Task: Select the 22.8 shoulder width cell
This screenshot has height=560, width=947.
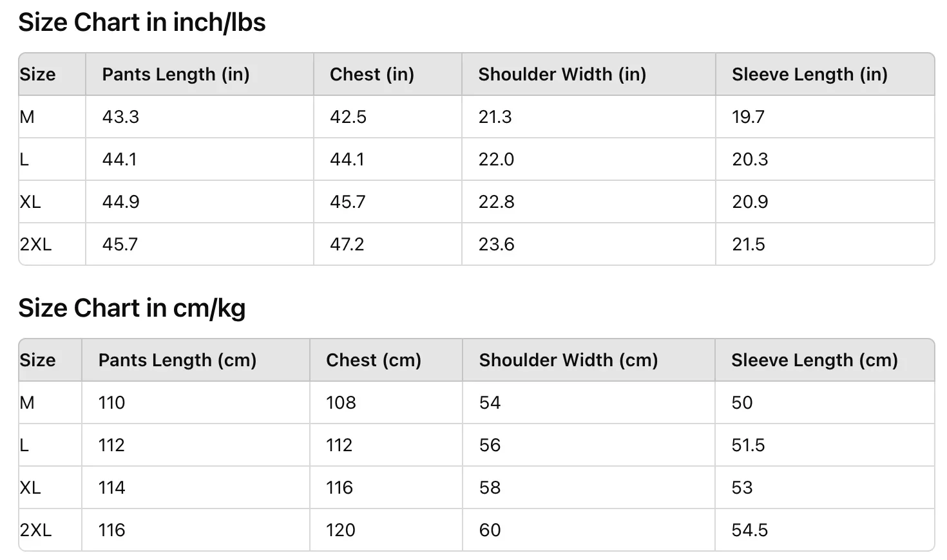Action: pos(589,201)
